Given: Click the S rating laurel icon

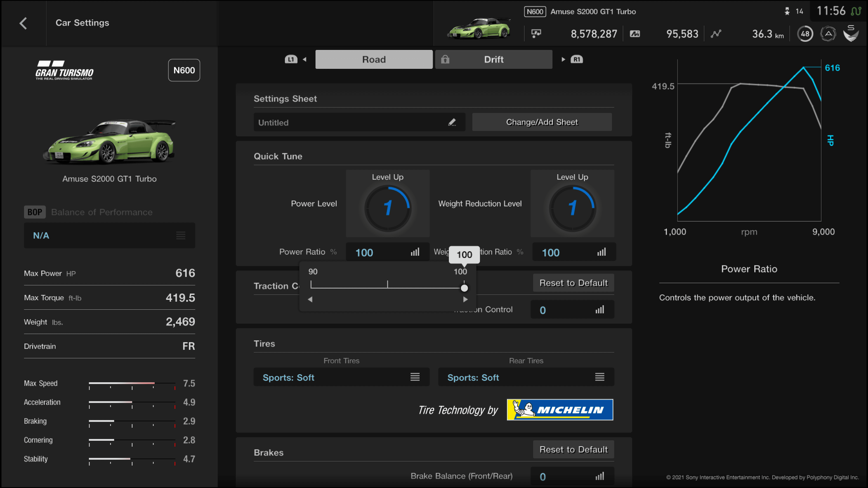Looking at the screenshot, I should 851,33.
